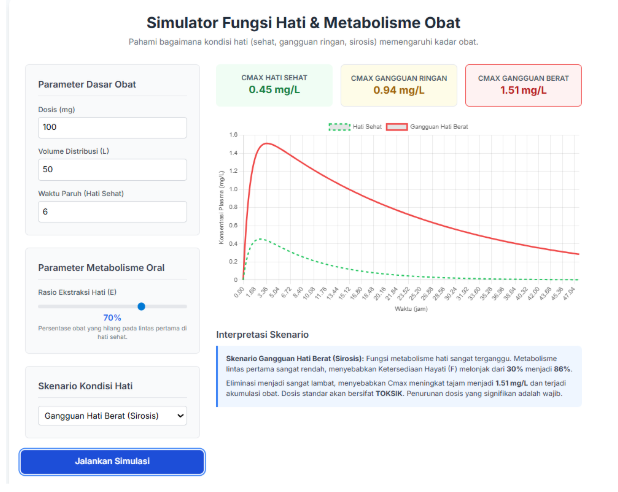Click the Cmax Gangguan Berat card

click(523, 85)
